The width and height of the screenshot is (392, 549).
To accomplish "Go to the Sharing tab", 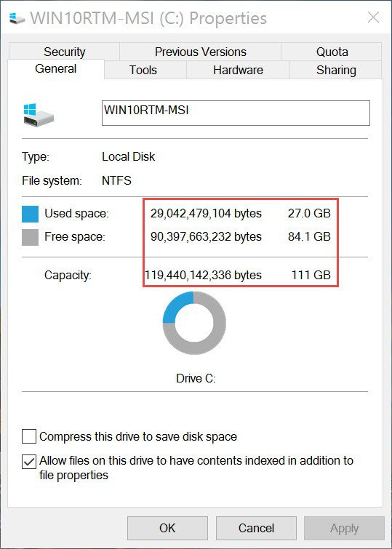I will (x=336, y=70).
